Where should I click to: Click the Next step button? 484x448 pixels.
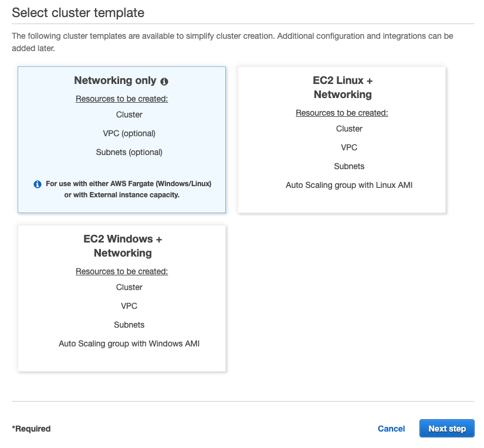point(446,428)
